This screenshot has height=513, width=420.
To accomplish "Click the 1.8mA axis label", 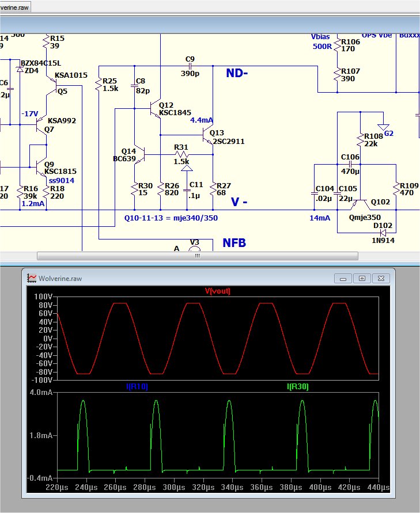I will (x=41, y=435).
